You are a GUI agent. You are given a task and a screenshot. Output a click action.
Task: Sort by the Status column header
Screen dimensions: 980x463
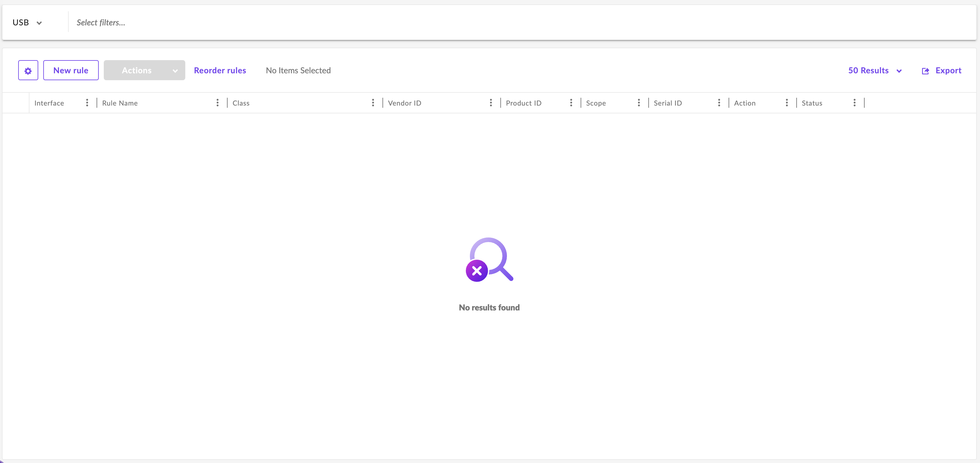tap(812, 103)
